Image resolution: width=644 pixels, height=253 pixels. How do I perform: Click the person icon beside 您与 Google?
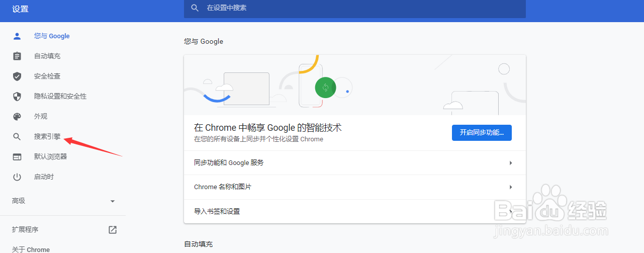point(17,36)
